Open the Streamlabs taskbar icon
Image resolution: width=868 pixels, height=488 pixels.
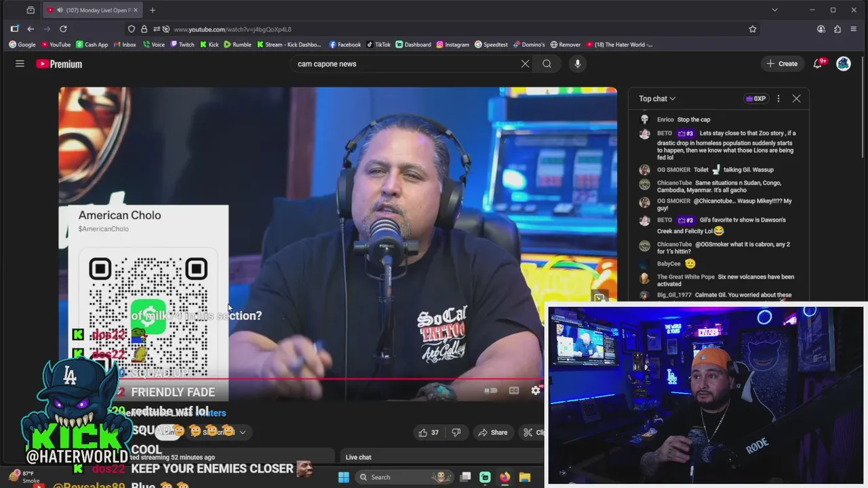click(x=485, y=477)
